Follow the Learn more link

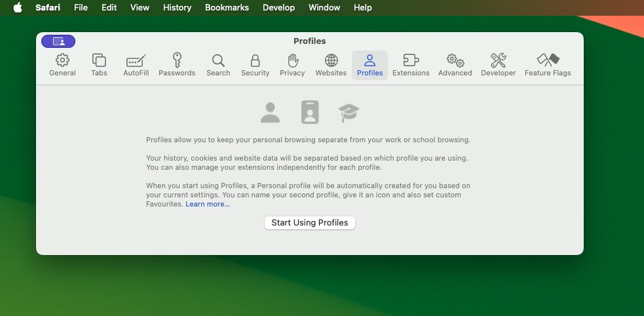point(208,205)
